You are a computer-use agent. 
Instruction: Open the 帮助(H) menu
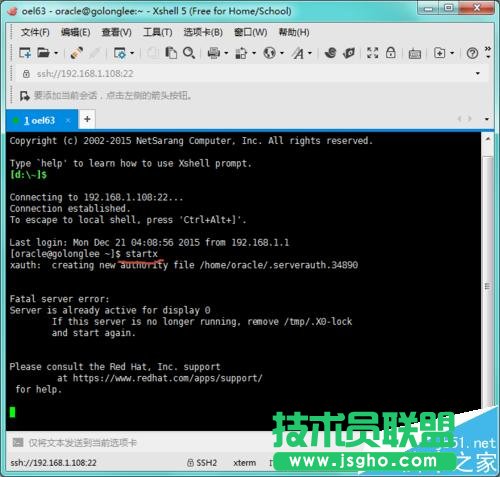click(294, 32)
